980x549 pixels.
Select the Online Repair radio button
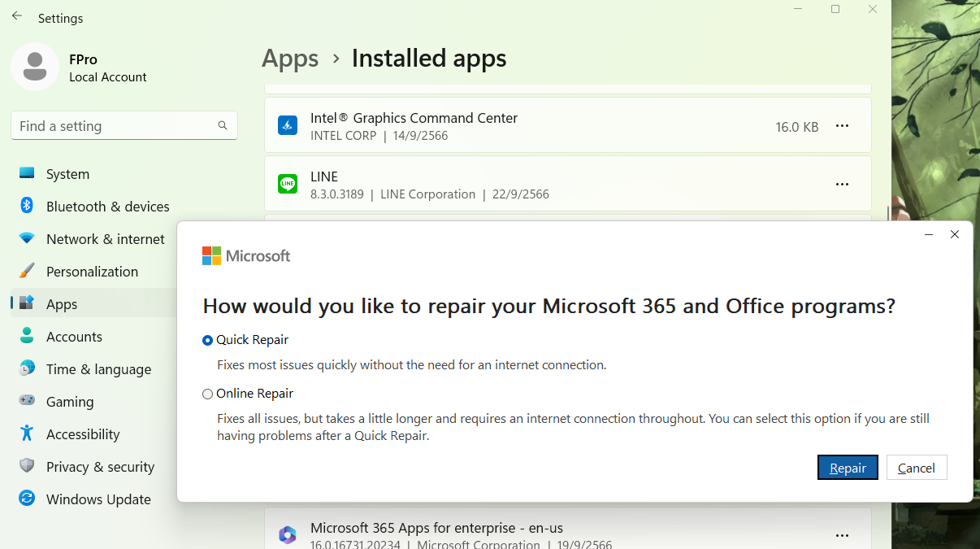208,394
